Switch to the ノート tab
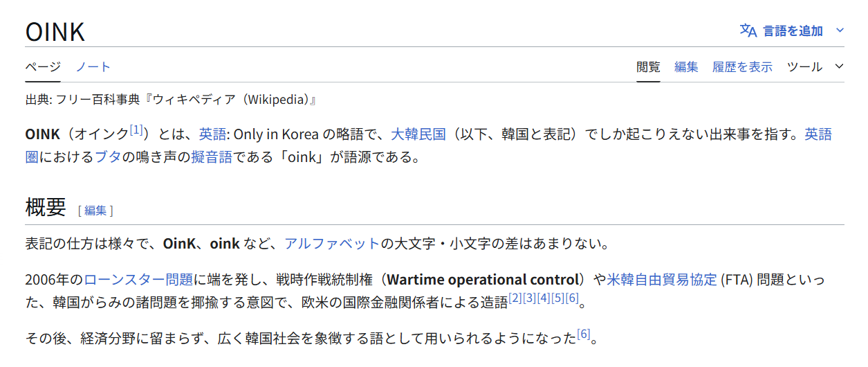The height and width of the screenshot is (367, 868). click(93, 67)
